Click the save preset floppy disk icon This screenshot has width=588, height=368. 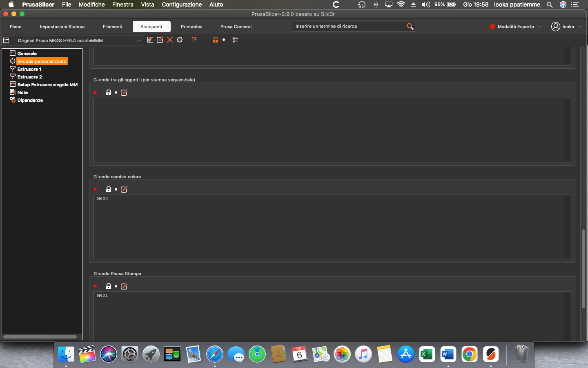click(150, 40)
